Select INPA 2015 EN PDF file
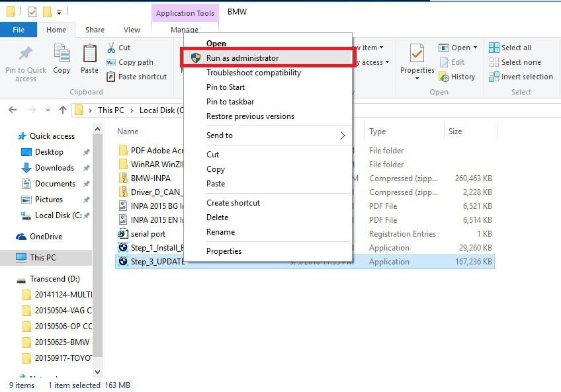The image size is (561, 392). (x=151, y=220)
